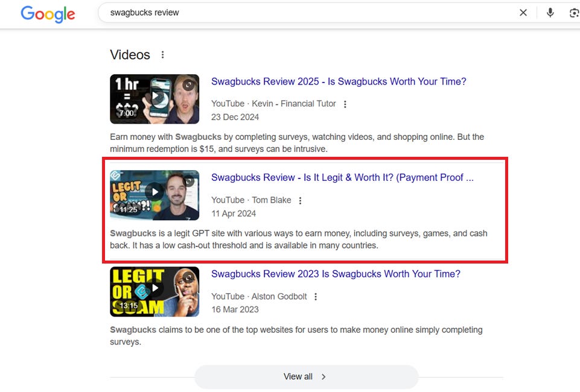Open options menu for Kevin - Financial Tutor
Image resolution: width=580 pixels, height=392 pixels.
point(345,104)
